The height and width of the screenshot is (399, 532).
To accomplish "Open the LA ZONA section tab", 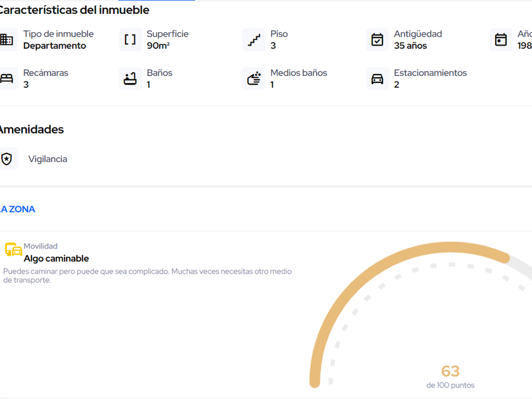I will [17, 209].
